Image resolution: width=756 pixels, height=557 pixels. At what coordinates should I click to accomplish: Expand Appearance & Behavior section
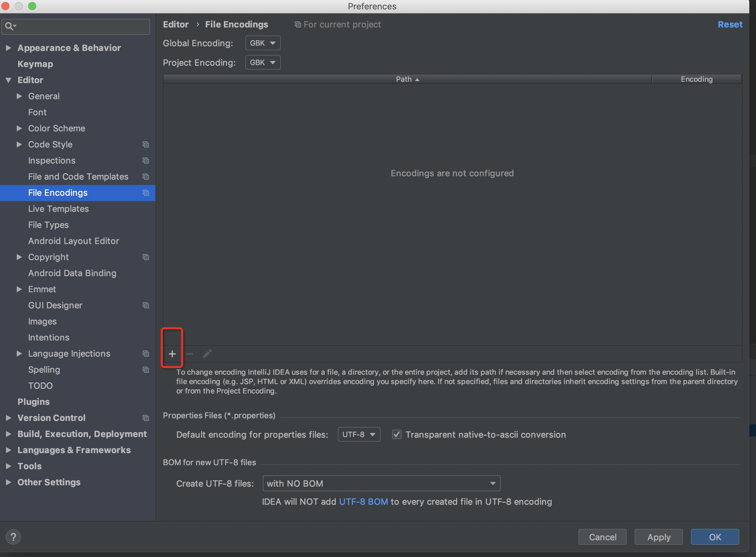coord(9,48)
